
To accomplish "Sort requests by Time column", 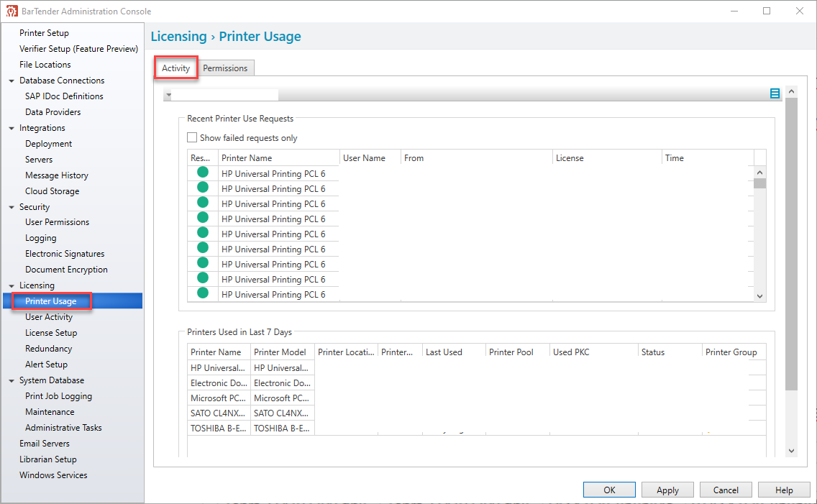I will 708,157.
